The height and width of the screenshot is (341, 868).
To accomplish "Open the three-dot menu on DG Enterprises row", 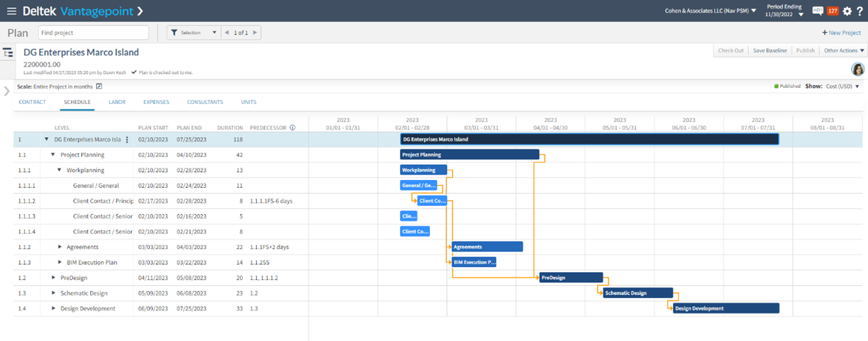I will (x=127, y=140).
